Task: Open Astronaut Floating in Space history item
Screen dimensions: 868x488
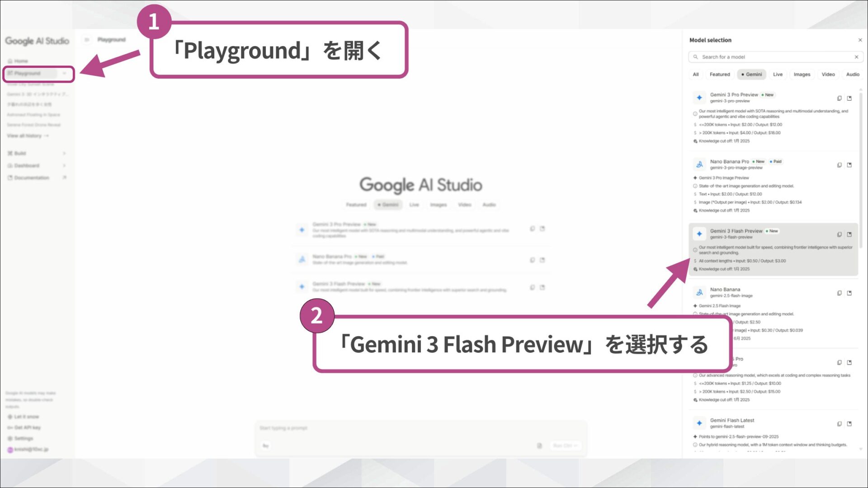Action: pyautogui.click(x=33, y=115)
